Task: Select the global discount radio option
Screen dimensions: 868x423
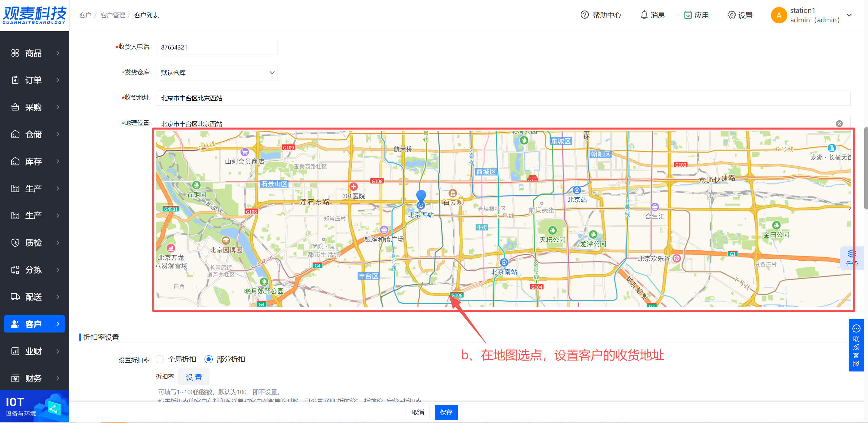Action: point(160,359)
